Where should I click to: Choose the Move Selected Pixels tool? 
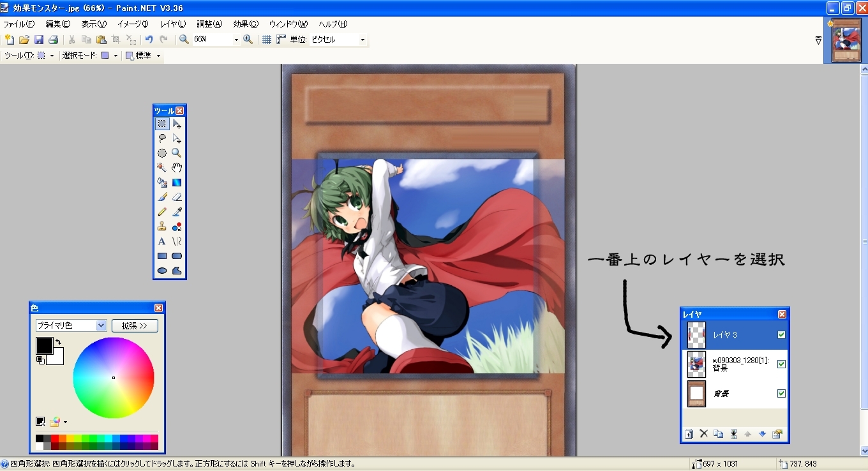[x=177, y=124]
